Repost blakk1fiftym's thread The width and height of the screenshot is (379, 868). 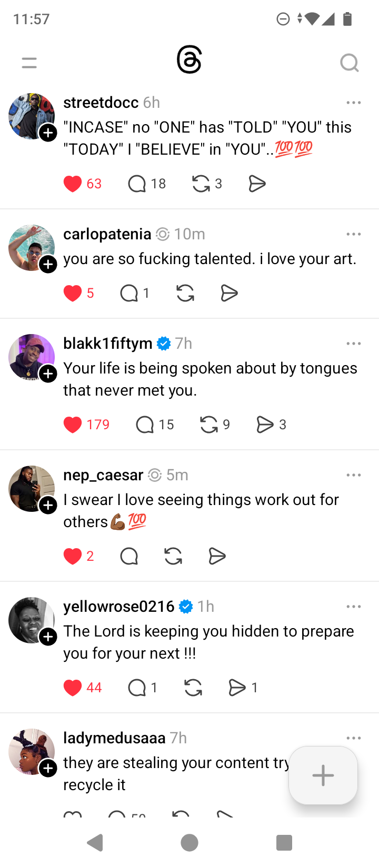(209, 425)
